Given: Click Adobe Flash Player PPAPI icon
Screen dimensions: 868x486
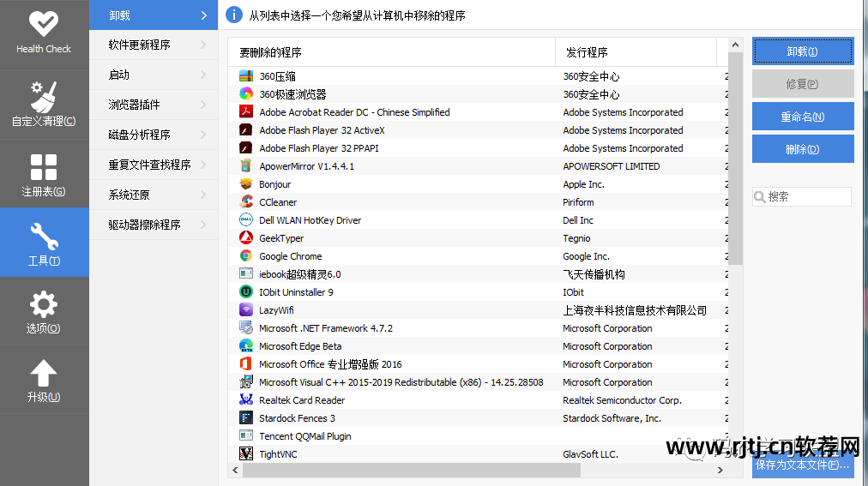Looking at the screenshot, I should (246, 148).
